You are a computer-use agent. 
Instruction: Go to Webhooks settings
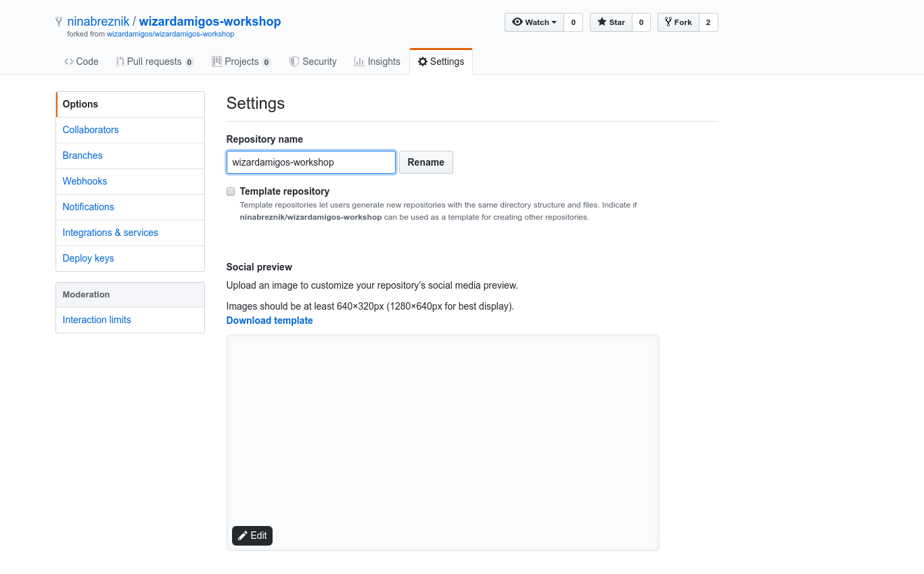[130, 181]
